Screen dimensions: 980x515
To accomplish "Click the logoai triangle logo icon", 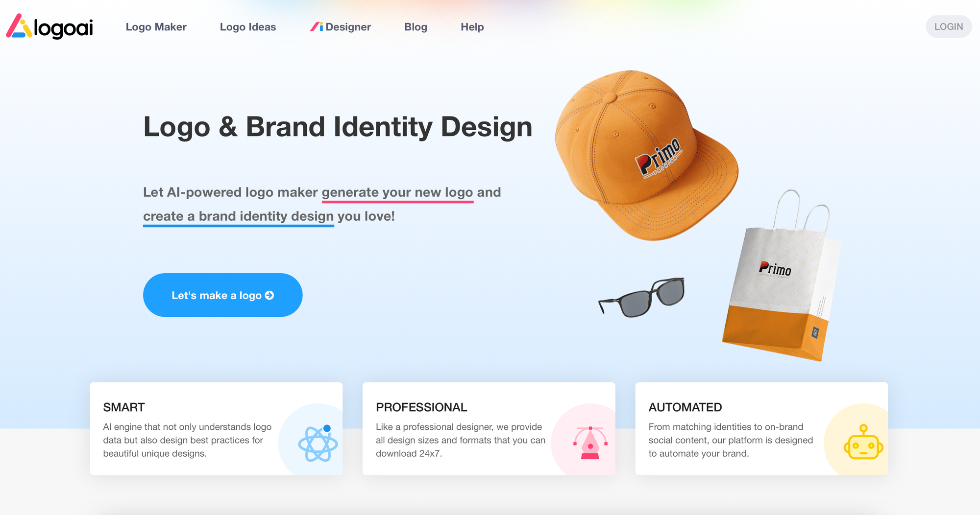I will click(x=19, y=26).
